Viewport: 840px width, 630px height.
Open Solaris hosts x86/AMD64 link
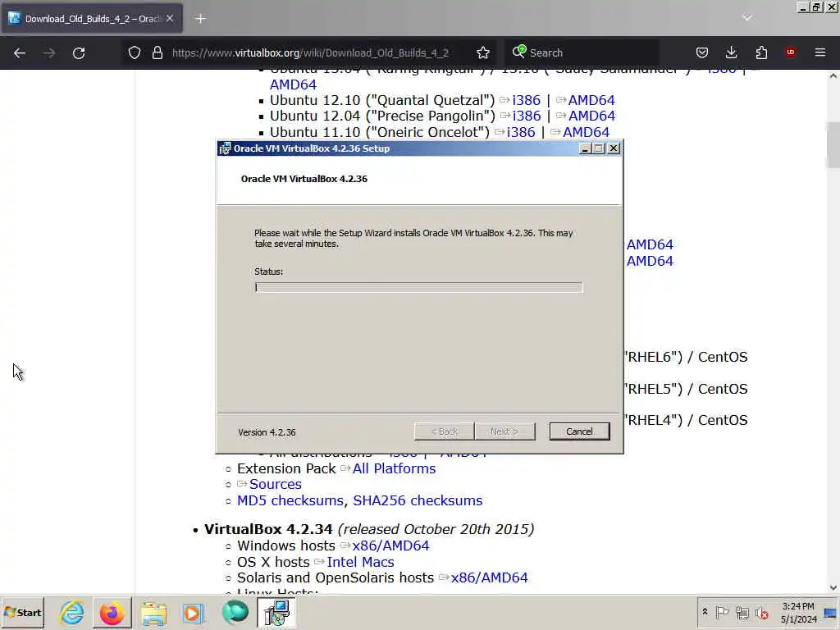click(x=489, y=577)
